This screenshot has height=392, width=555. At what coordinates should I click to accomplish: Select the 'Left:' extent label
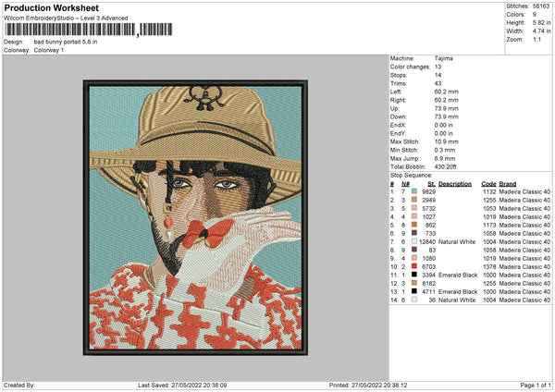396,92
